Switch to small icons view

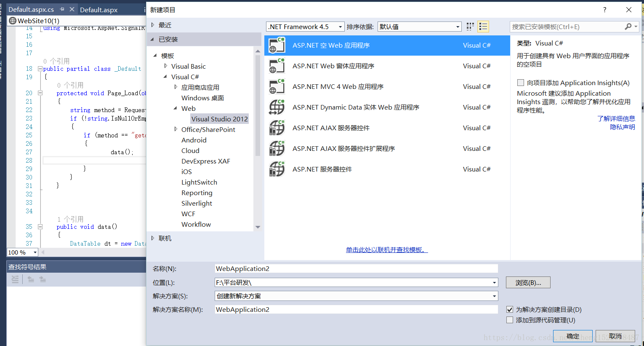(470, 27)
